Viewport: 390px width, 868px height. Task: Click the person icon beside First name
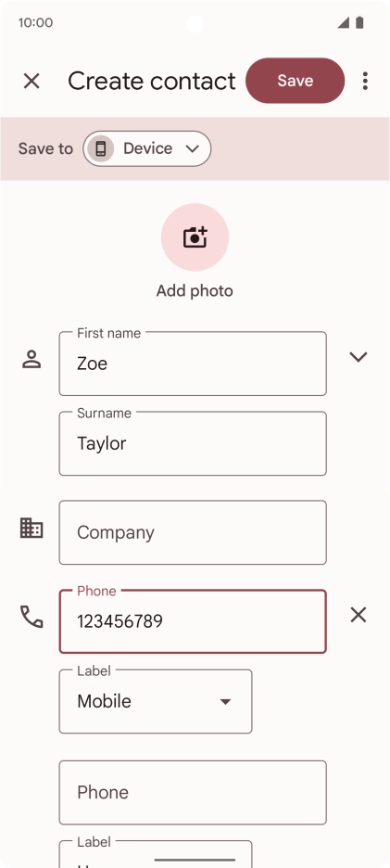[x=31, y=359]
